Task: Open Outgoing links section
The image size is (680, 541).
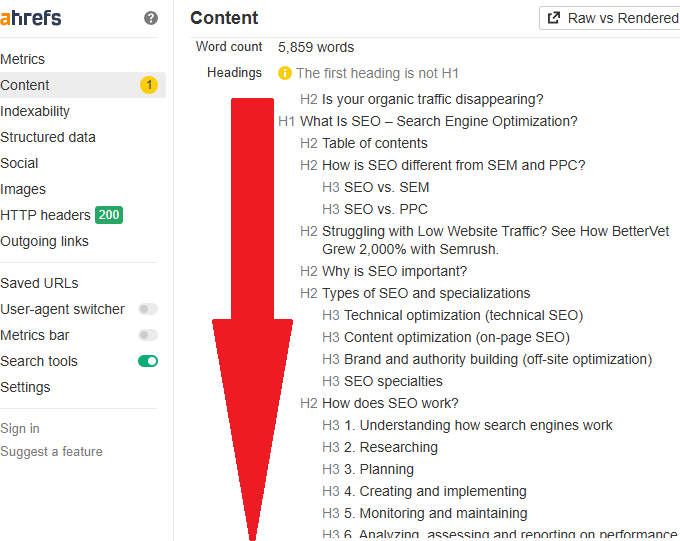Action: (x=44, y=241)
